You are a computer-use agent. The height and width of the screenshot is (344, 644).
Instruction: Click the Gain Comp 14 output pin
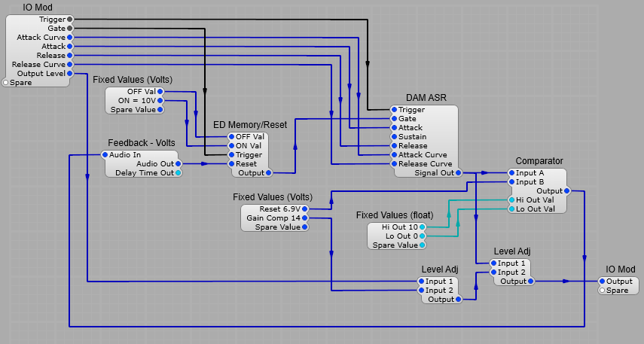click(305, 218)
